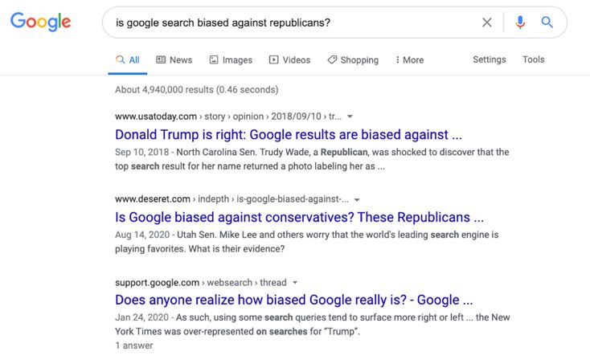Click inside the search query text field

tap(293, 22)
